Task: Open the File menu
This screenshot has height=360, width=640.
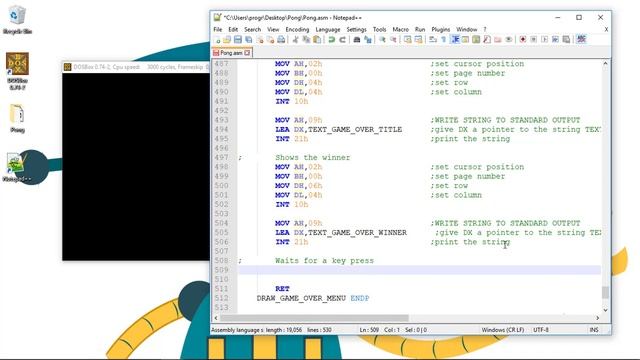Action: 218,29
